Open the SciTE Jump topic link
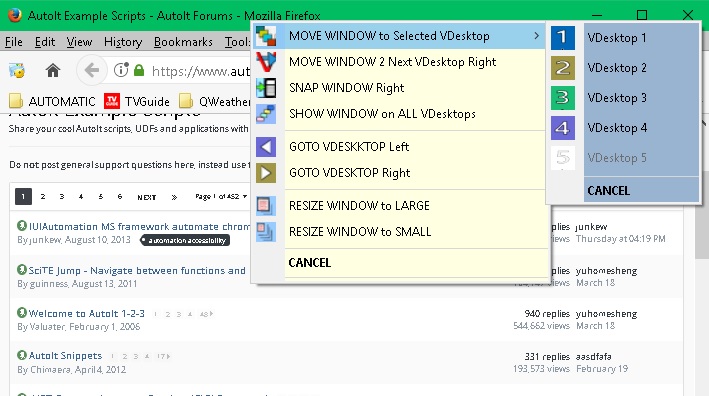The width and height of the screenshot is (709, 396). point(137,271)
